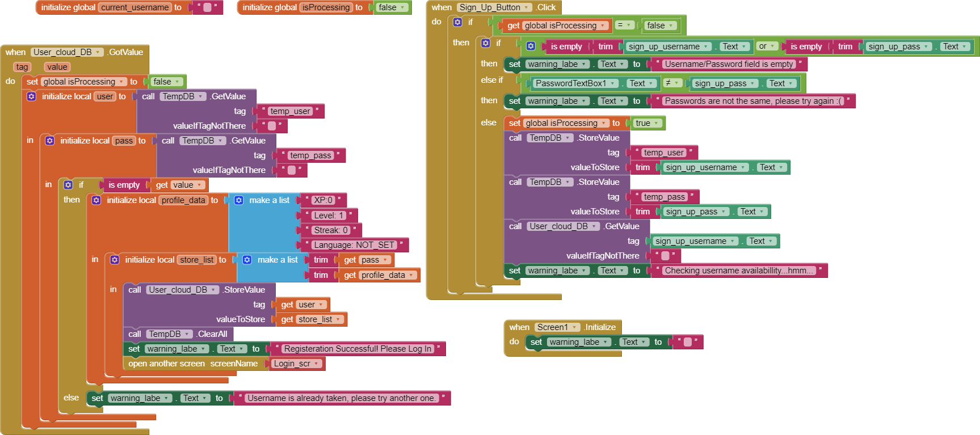Click the 'Username/Password field is empty' text string
Viewport: 980px width, 435px height.
coord(728,64)
